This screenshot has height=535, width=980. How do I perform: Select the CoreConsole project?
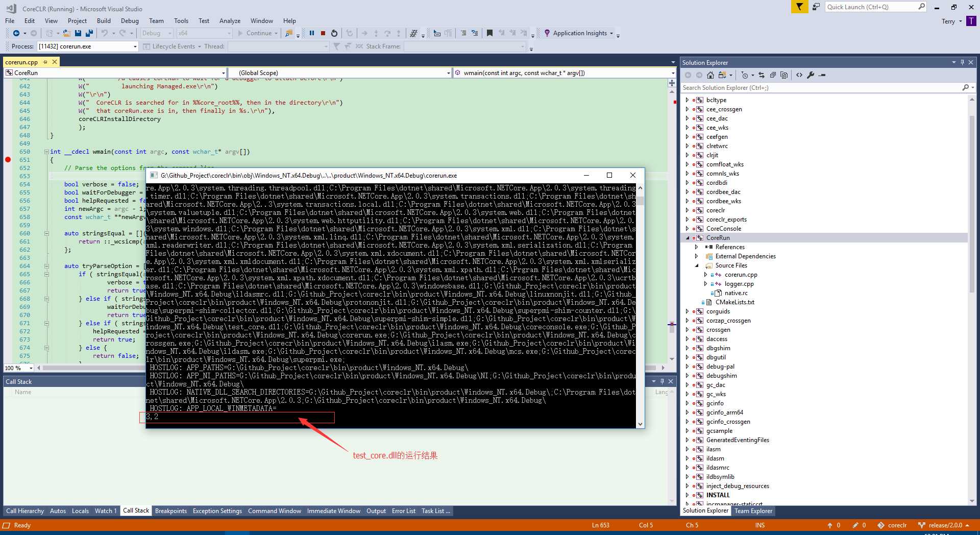point(723,229)
